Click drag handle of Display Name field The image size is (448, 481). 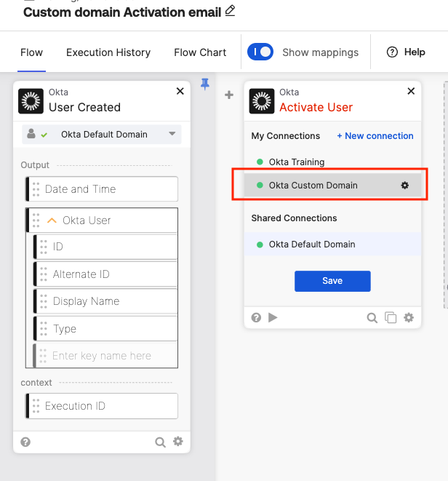[x=44, y=301]
